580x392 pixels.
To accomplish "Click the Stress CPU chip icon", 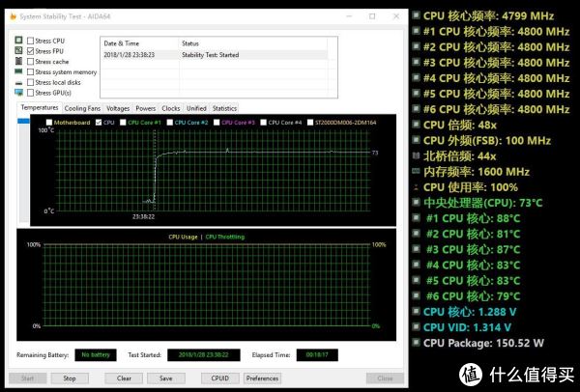I will click(18, 40).
